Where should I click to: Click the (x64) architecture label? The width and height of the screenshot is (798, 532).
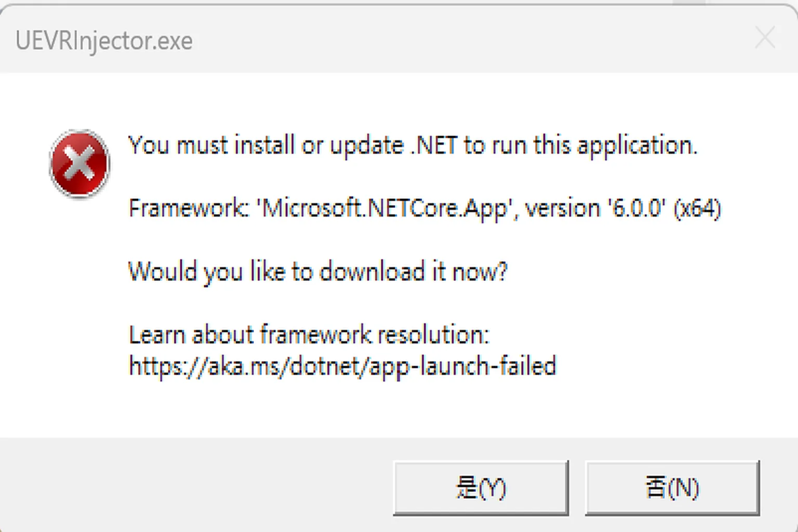(697, 208)
